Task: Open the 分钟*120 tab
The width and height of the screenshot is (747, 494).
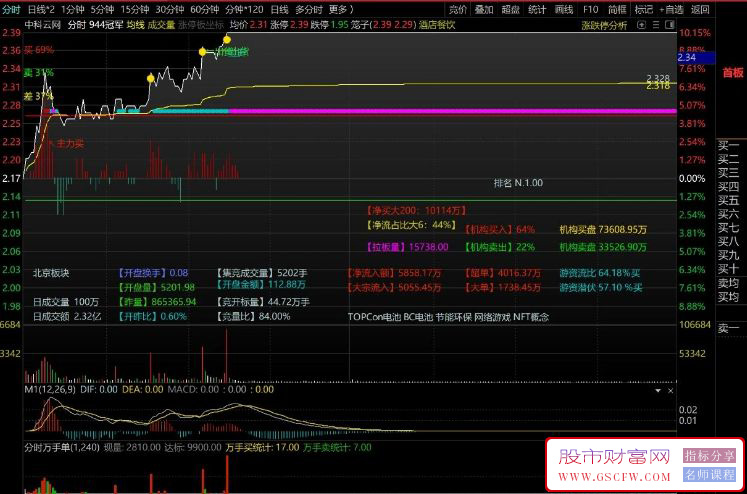Action: [x=244, y=10]
